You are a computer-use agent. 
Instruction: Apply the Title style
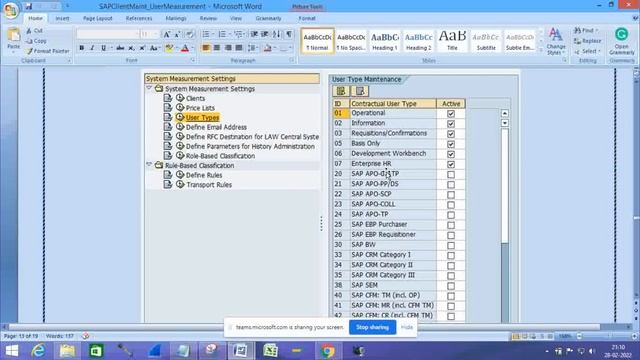tap(452, 40)
